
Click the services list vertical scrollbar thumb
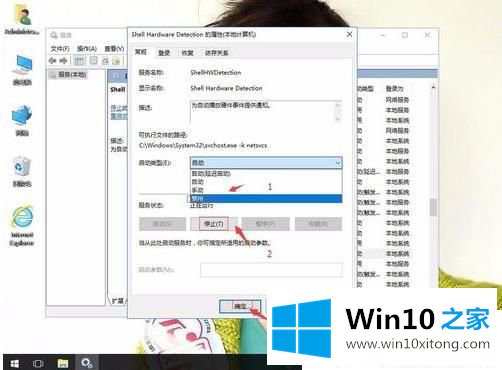(x=433, y=207)
